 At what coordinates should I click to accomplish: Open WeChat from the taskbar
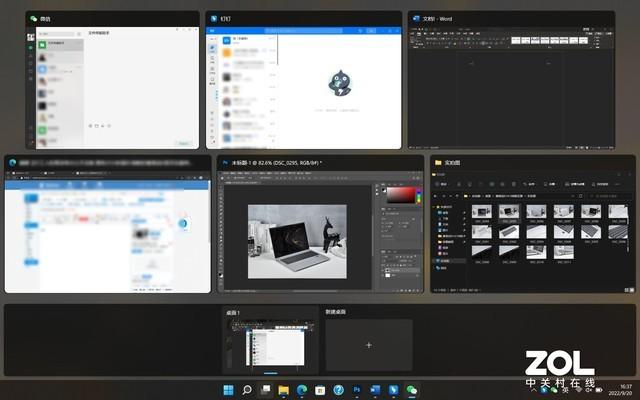pyautogui.click(x=412, y=390)
